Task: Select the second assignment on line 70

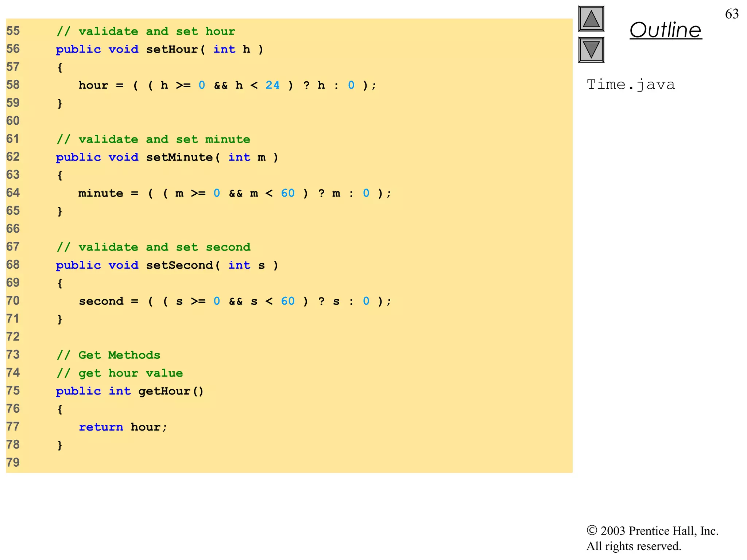Action: pos(235,301)
